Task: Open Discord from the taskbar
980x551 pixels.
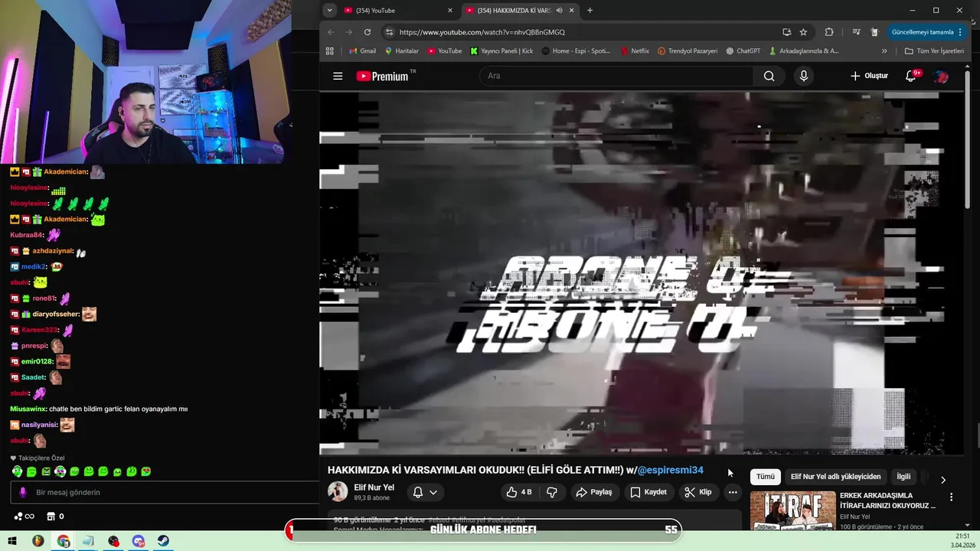Action: [139, 541]
